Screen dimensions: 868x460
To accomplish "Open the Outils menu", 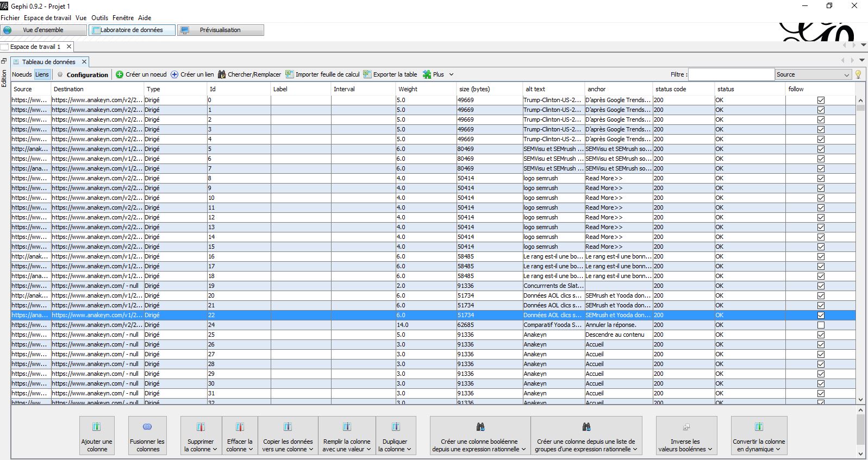I will coord(99,18).
